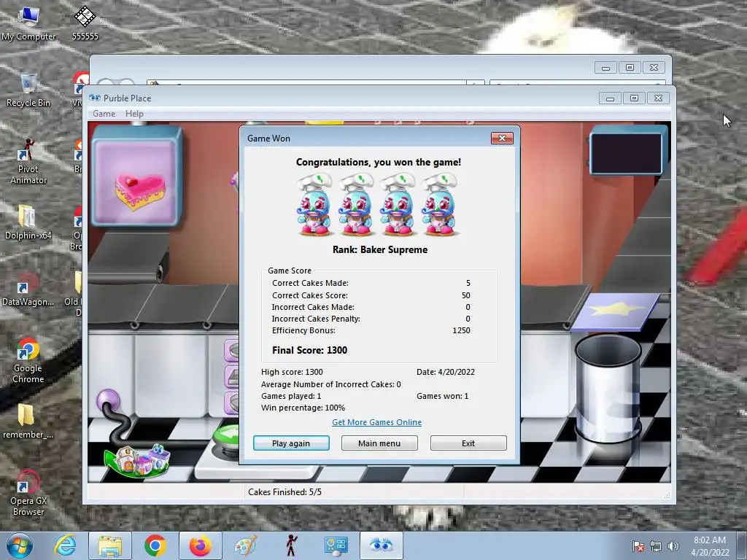747x560 pixels.
Task: Click the Action Center flag tray icon
Action: (638, 547)
